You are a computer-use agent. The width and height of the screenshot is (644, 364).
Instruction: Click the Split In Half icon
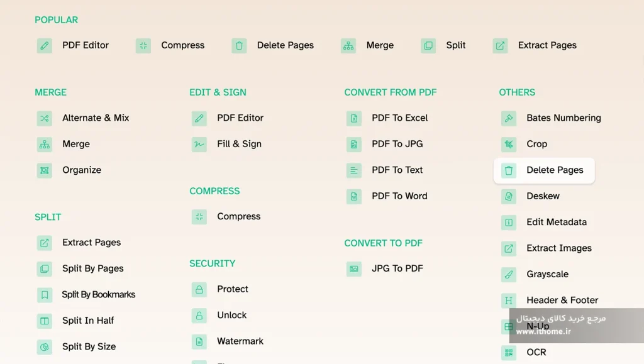[45, 321]
